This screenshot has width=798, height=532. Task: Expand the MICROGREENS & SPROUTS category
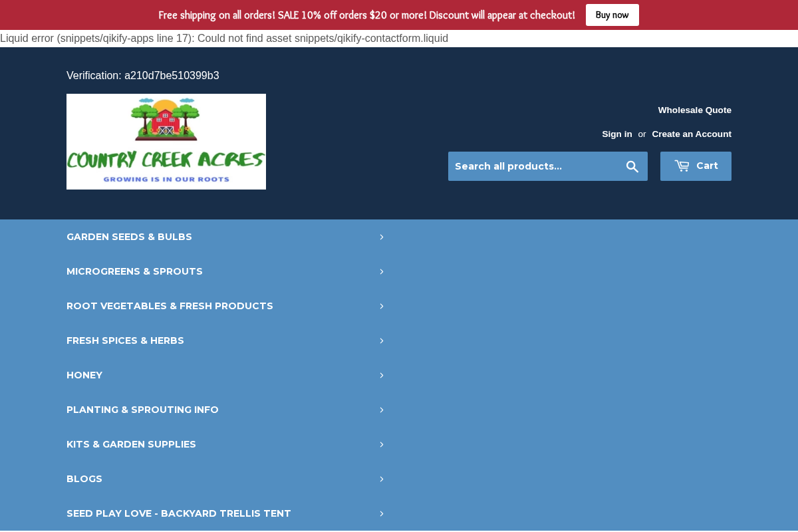click(226, 271)
